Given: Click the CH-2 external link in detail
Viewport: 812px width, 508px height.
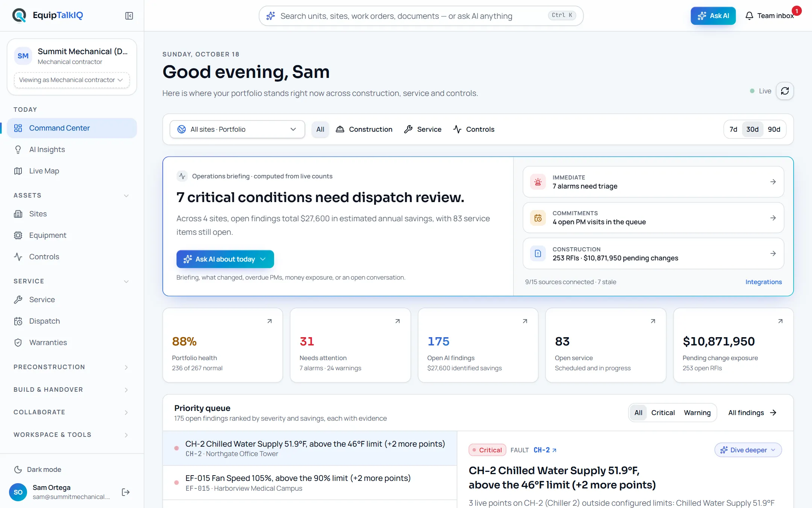Looking at the screenshot, I should (545, 450).
